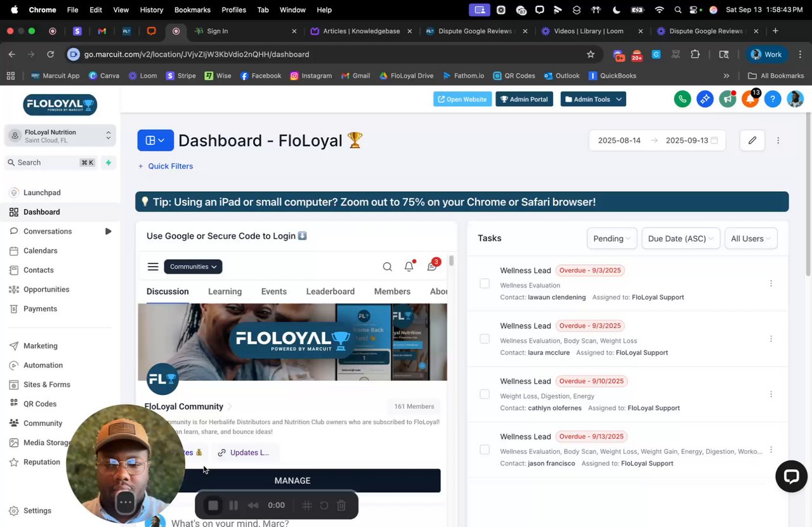This screenshot has height=527, width=812.
Task: Click the main page vertical scrollbar
Action: 808,194
